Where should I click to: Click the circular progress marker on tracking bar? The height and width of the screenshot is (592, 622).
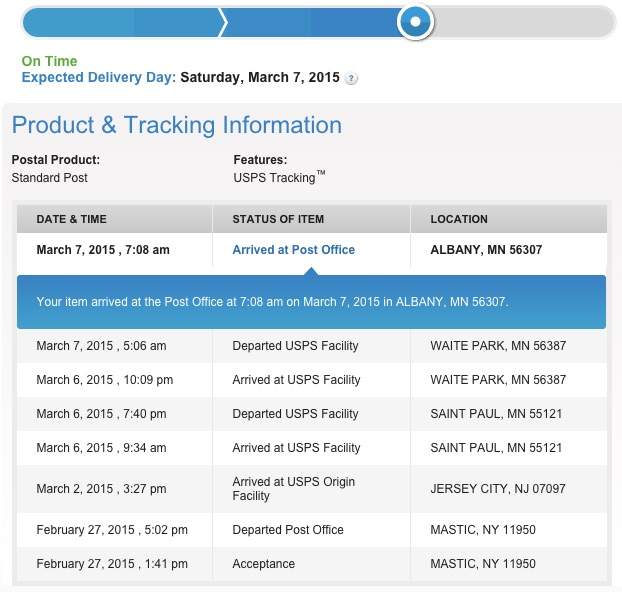click(415, 21)
